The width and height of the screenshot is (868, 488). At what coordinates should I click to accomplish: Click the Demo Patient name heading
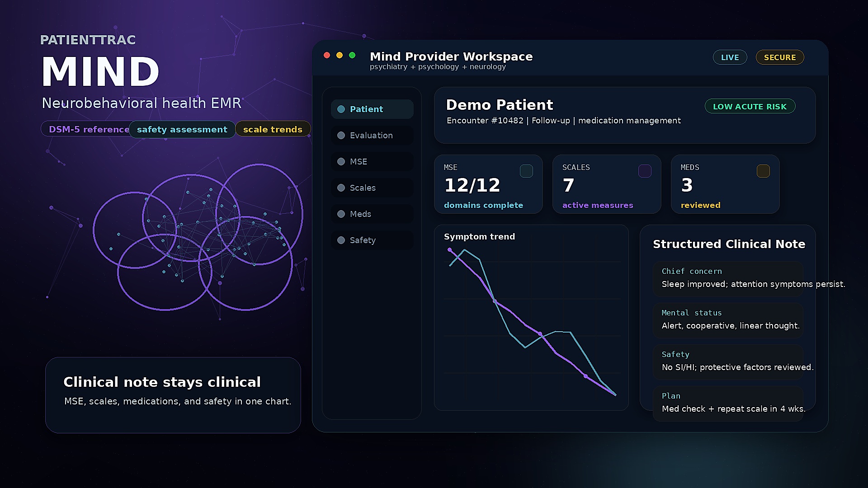click(x=499, y=105)
